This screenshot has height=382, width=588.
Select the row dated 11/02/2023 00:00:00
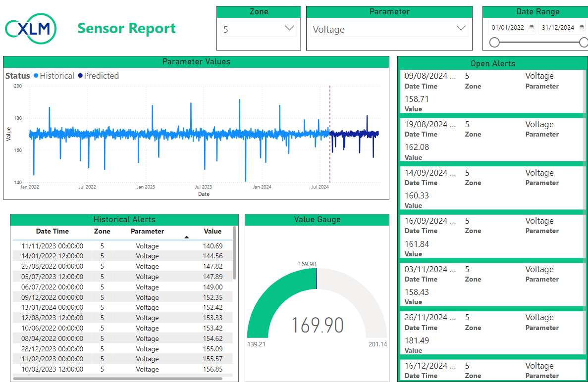tap(123, 359)
